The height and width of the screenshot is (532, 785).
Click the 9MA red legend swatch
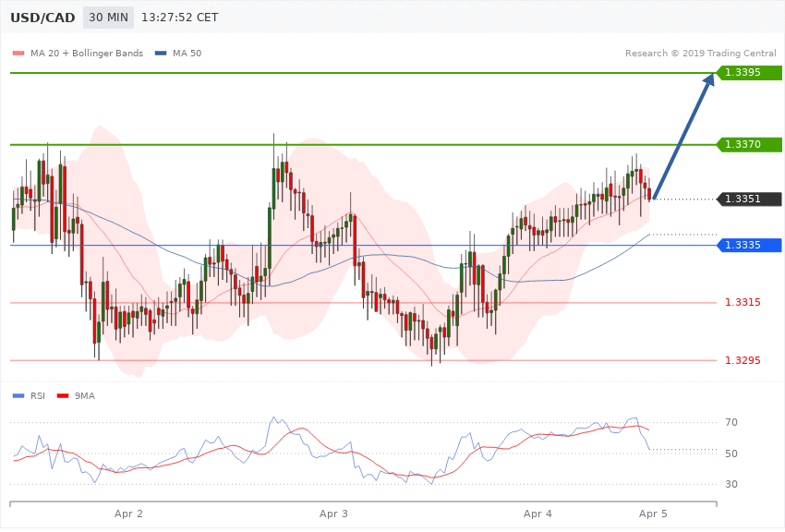click(63, 396)
